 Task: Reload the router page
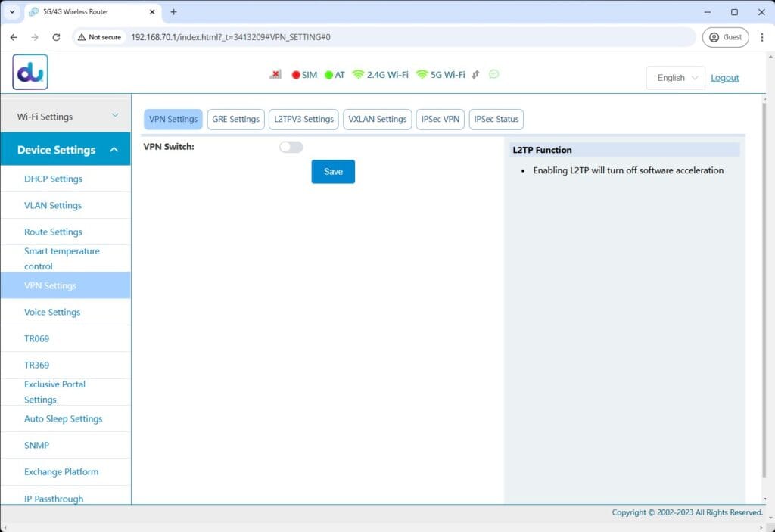coord(56,37)
